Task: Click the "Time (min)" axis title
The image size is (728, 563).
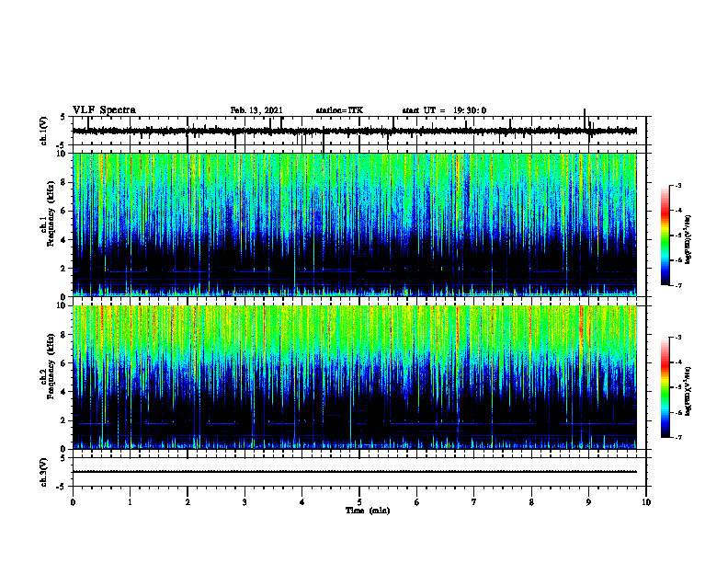Action: pos(368,511)
